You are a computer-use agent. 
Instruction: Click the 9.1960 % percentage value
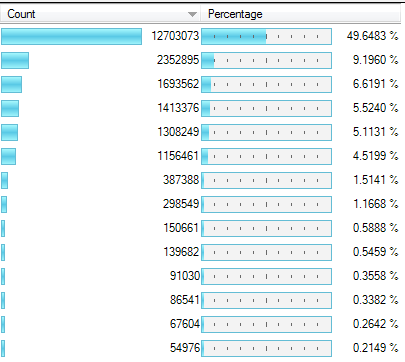coord(375,60)
